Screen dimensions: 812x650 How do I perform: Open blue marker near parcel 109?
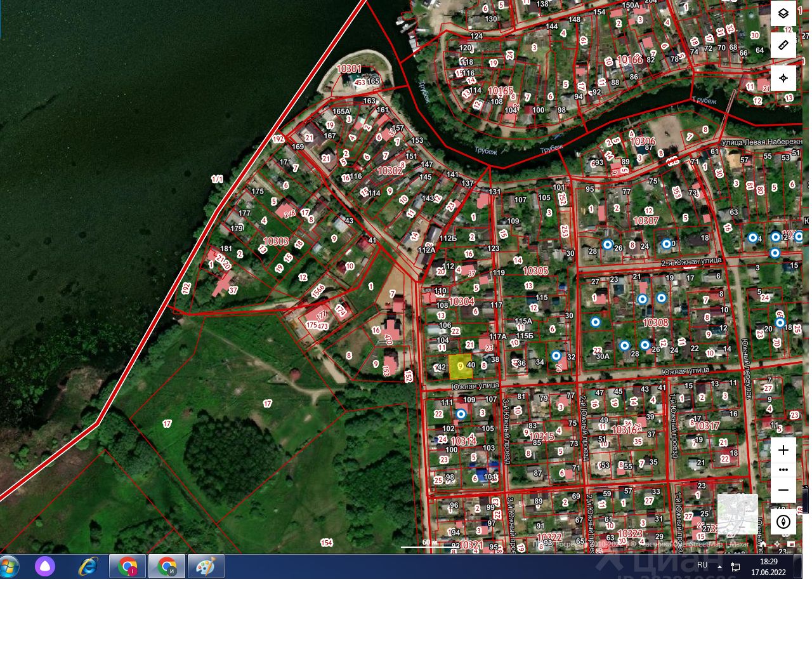461,414
